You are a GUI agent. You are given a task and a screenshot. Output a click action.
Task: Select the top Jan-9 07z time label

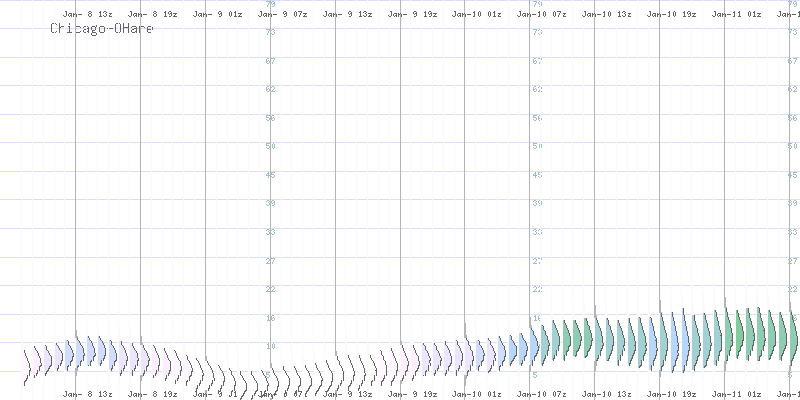(283, 15)
